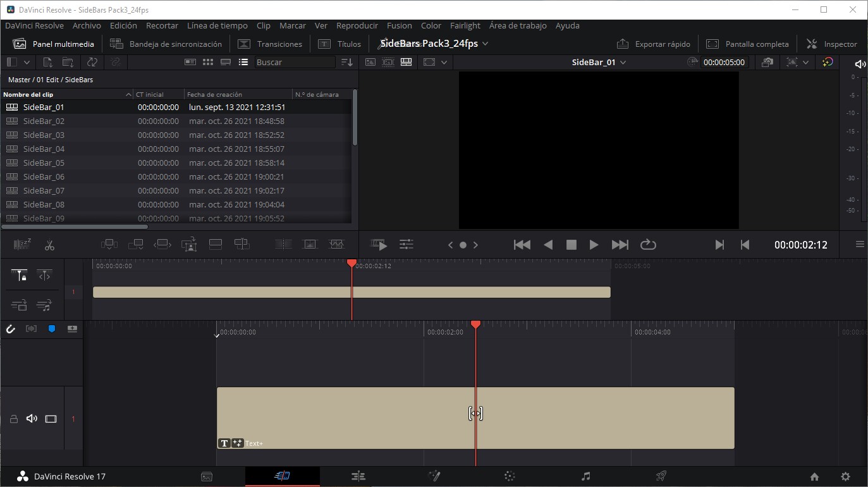Lock video track 1
Image resolution: width=868 pixels, height=487 pixels.
[13, 419]
